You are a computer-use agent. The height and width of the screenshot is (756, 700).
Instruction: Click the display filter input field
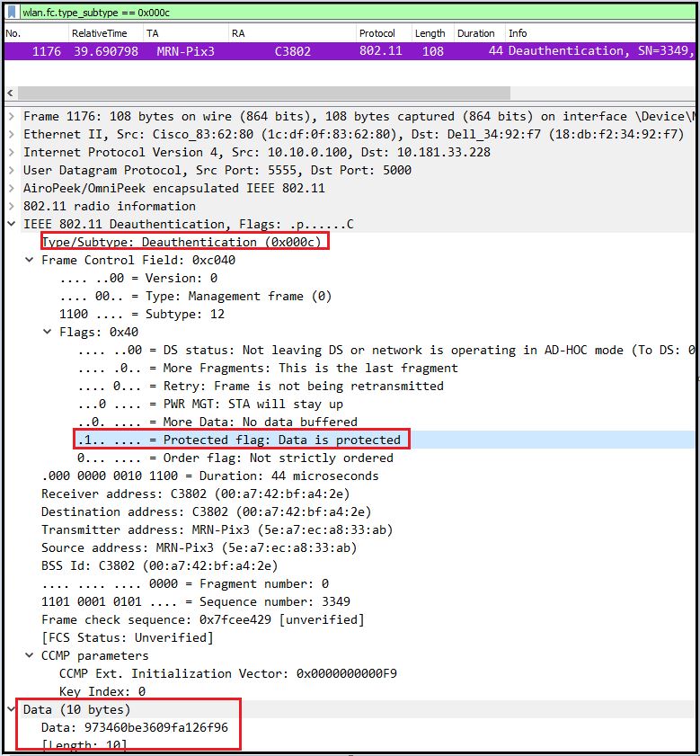click(357, 13)
